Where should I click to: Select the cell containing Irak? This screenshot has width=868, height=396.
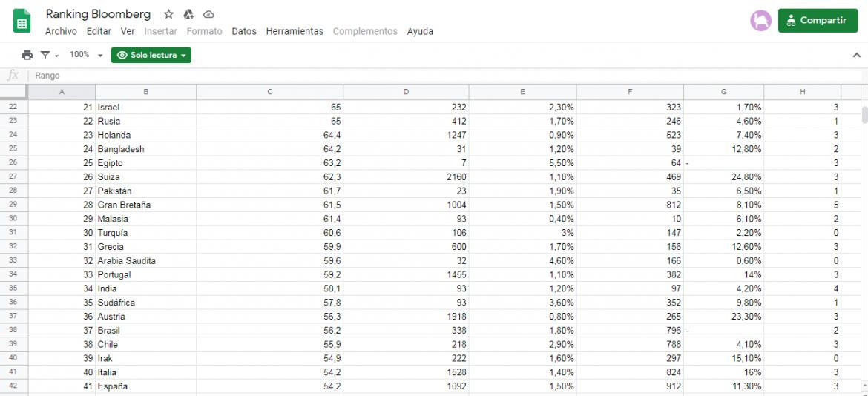(x=145, y=358)
